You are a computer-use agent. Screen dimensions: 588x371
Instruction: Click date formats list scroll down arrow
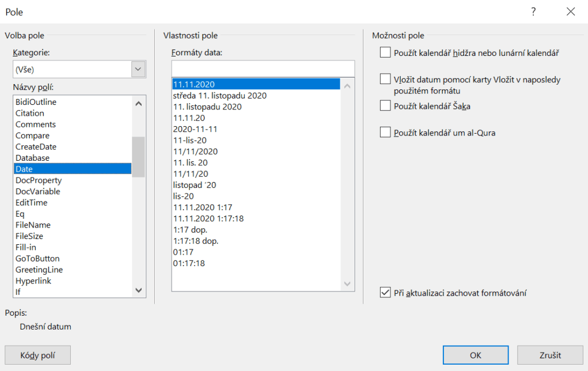pos(348,284)
